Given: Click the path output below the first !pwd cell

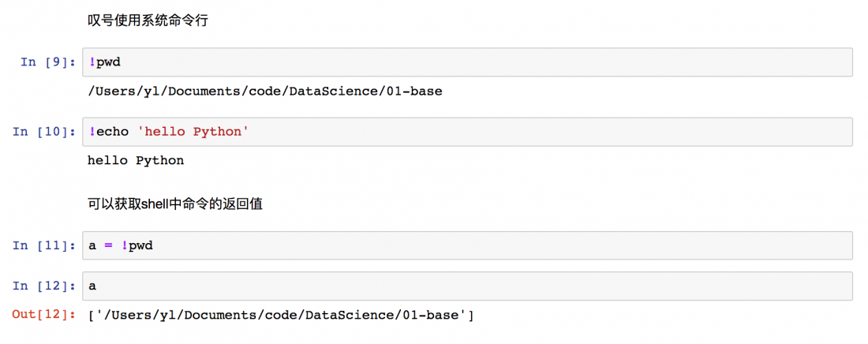Looking at the screenshot, I should (x=265, y=92).
